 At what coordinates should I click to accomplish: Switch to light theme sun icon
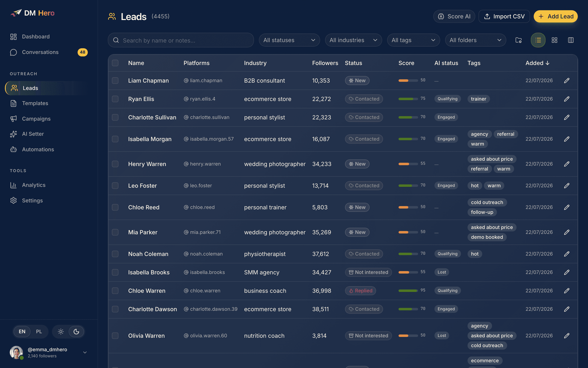coord(61,331)
